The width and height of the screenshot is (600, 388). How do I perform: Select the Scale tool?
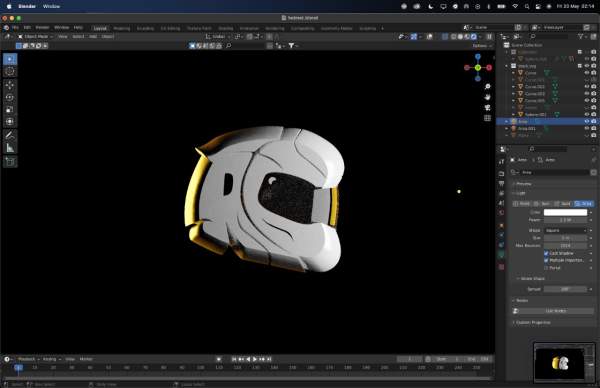[10, 109]
